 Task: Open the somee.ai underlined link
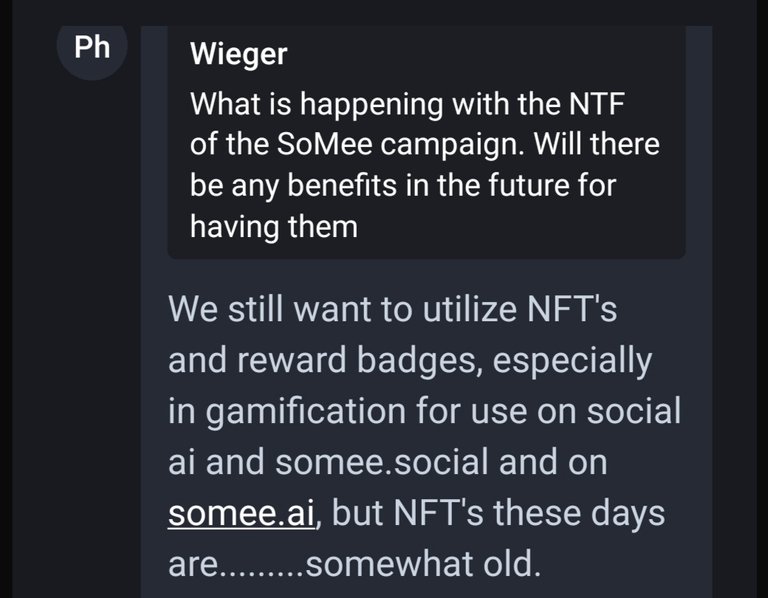(x=241, y=513)
